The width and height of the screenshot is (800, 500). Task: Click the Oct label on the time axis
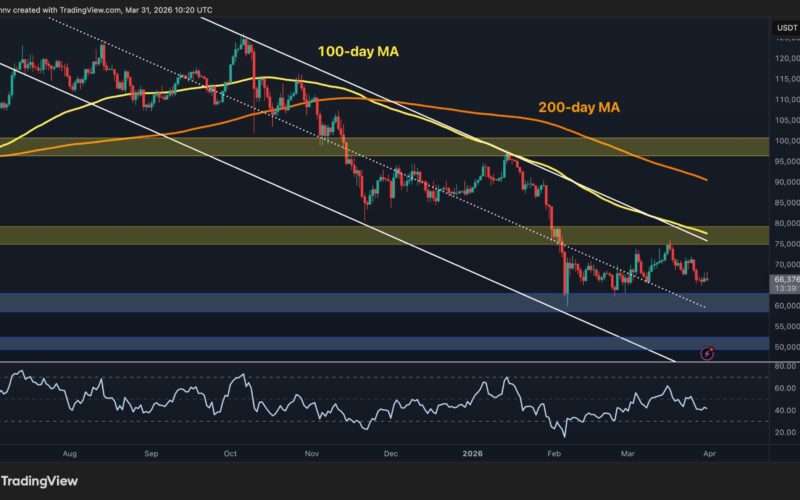230,452
